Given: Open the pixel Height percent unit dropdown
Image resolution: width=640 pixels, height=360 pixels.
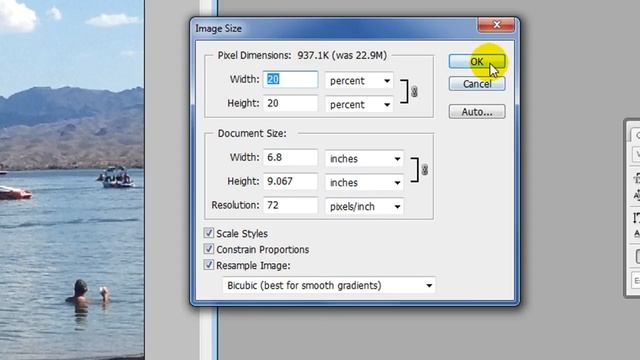Looking at the screenshot, I should pos(359,105).
